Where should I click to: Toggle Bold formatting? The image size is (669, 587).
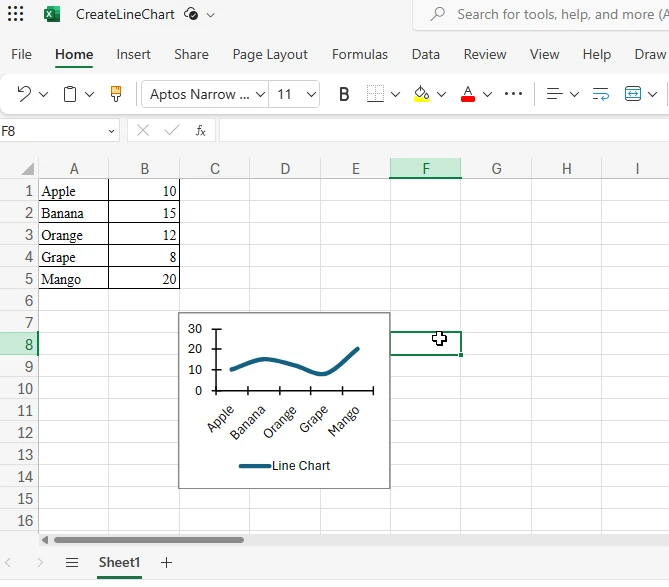pyautogui.click(x=344, y=94)
